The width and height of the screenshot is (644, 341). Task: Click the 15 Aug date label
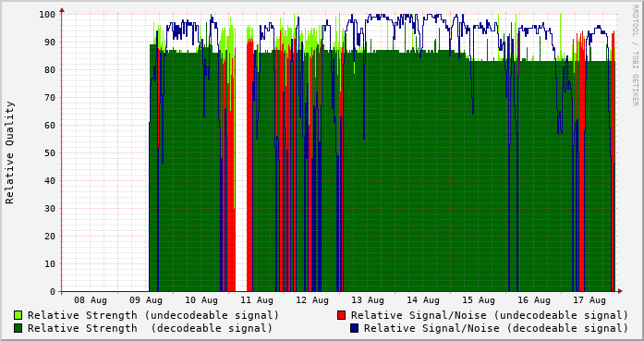click(x=479, y=300)
